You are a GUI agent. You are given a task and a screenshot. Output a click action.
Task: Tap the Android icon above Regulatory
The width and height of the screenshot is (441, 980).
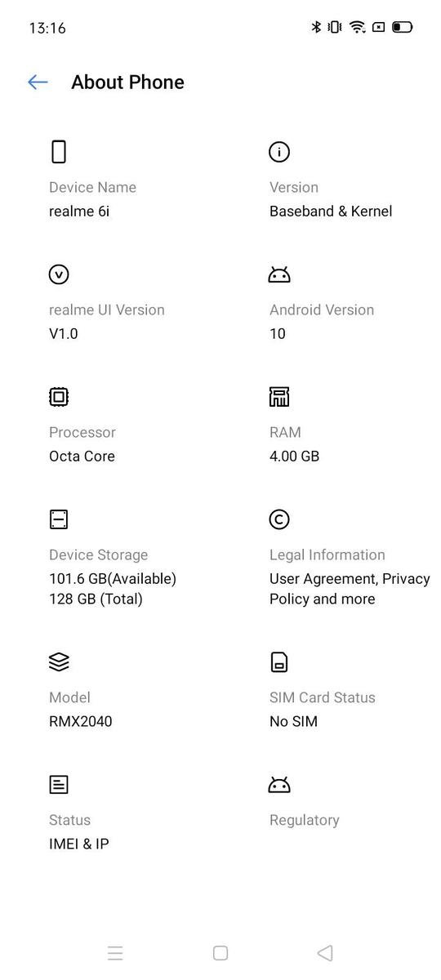click(x=279, y=786)
